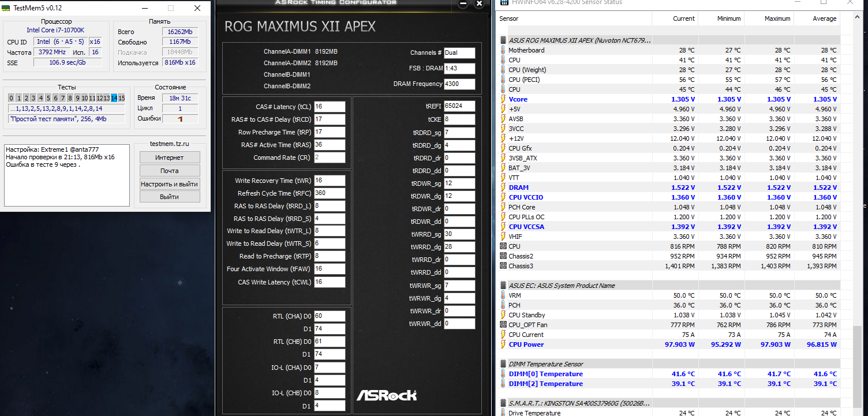Screen dimensions: 868x416
Task: Click the lightning icon beside CPU Power
Action: [503, 344]
